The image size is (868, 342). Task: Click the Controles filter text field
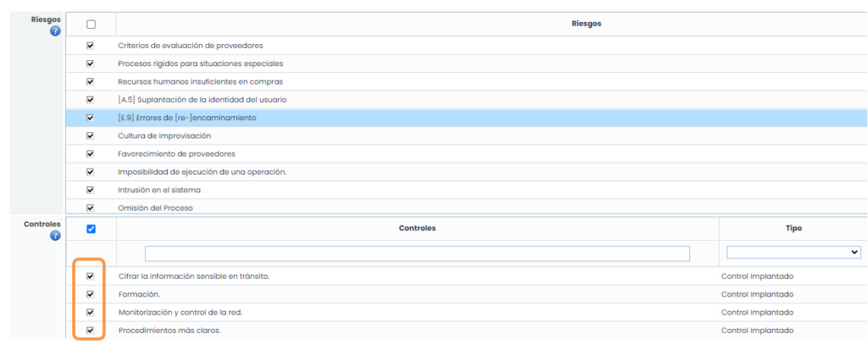pyautogui.click(x=417, y=254)
